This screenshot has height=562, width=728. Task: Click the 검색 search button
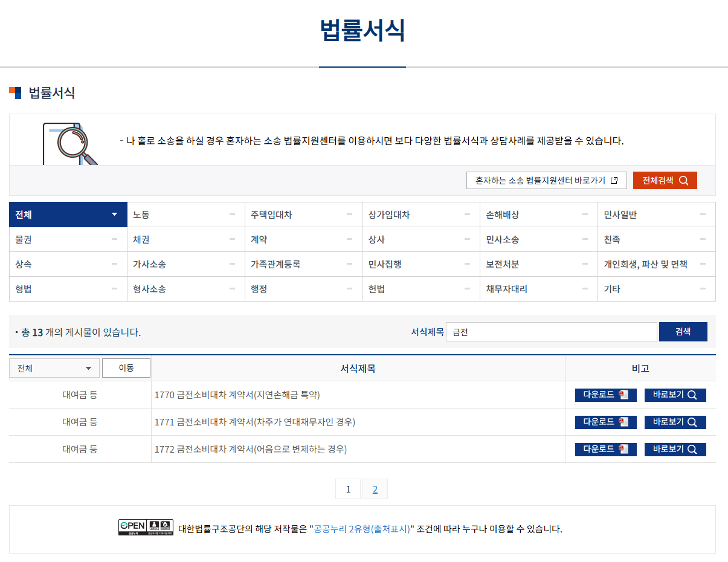(683, 331)
